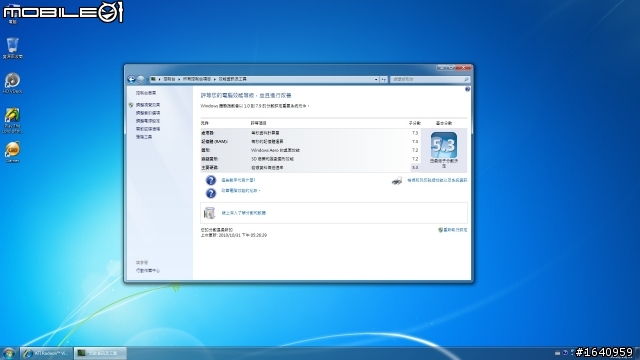Click the 5.3 base score badge
This screenshot has width=640, height=360.
pyautogui.click(x=444, y=145)
